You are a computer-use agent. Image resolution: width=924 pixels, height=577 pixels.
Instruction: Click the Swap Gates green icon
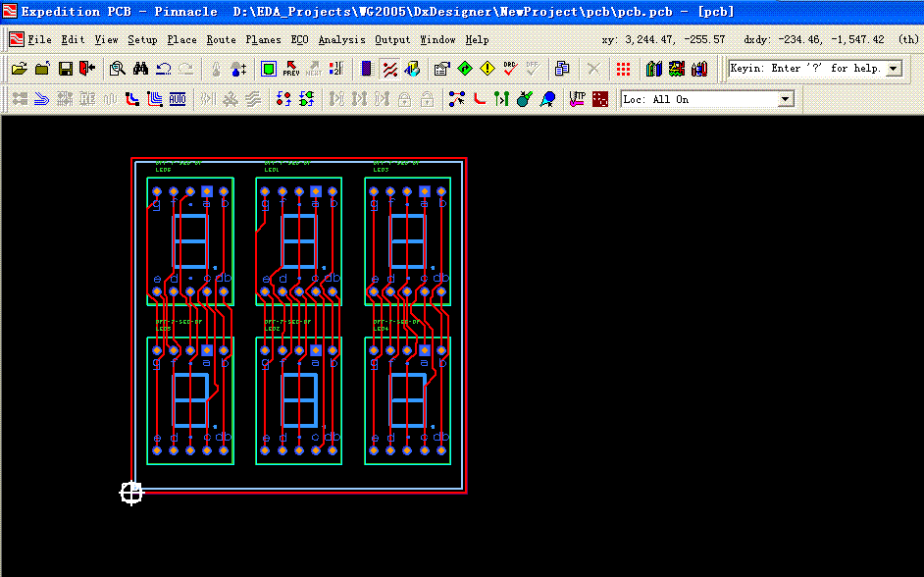pos(306,99)
